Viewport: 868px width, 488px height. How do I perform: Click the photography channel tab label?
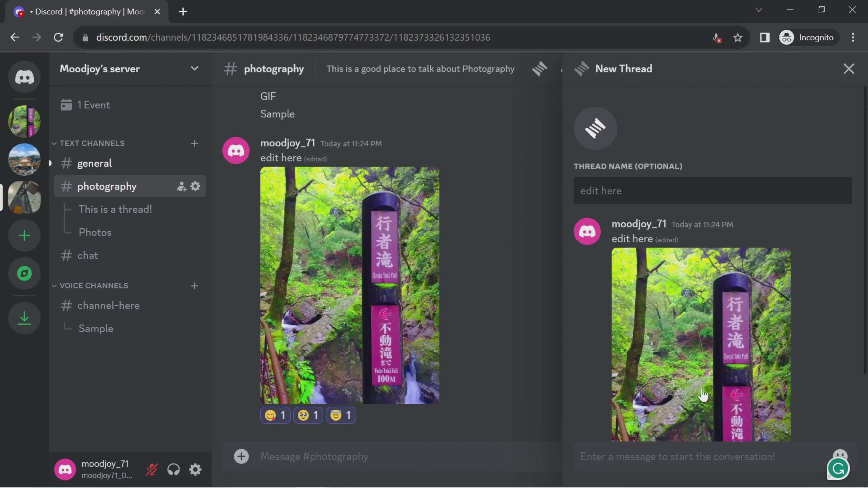tap(107, 186)
